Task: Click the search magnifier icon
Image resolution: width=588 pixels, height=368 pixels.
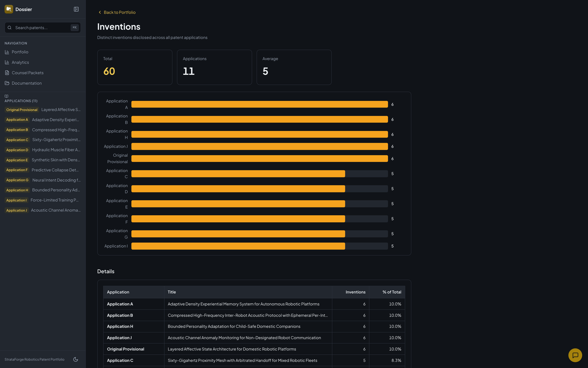Action: click(x=10, y=28)
